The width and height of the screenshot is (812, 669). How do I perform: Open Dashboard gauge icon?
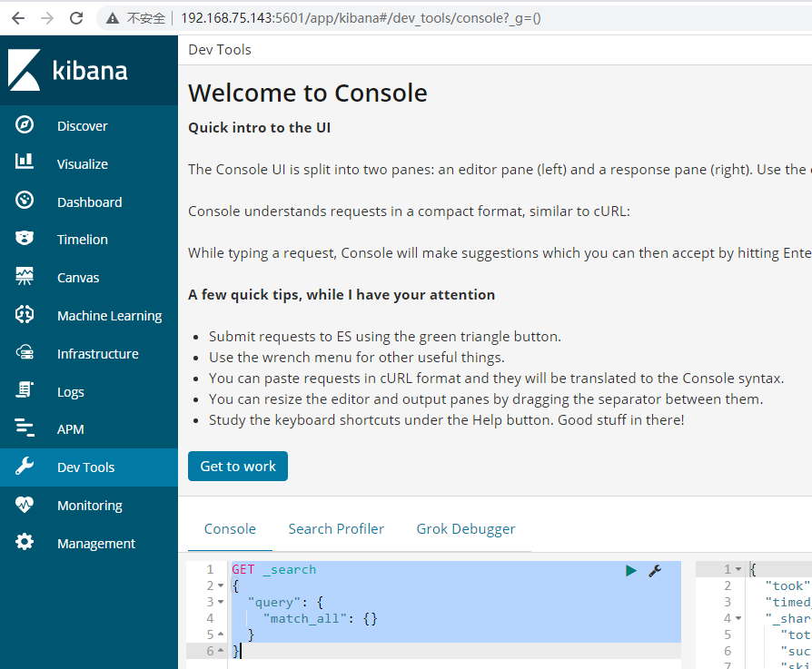[x=25, y=201]
